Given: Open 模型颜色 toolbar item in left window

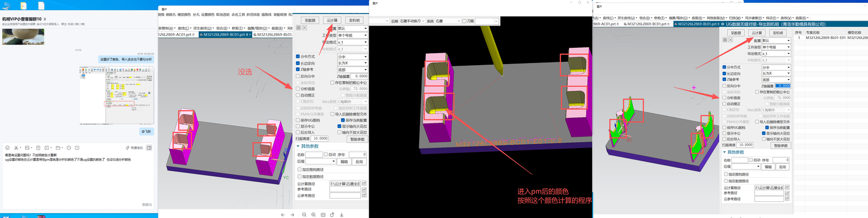Looking at the screenshot, I should (x=184, y=15).
